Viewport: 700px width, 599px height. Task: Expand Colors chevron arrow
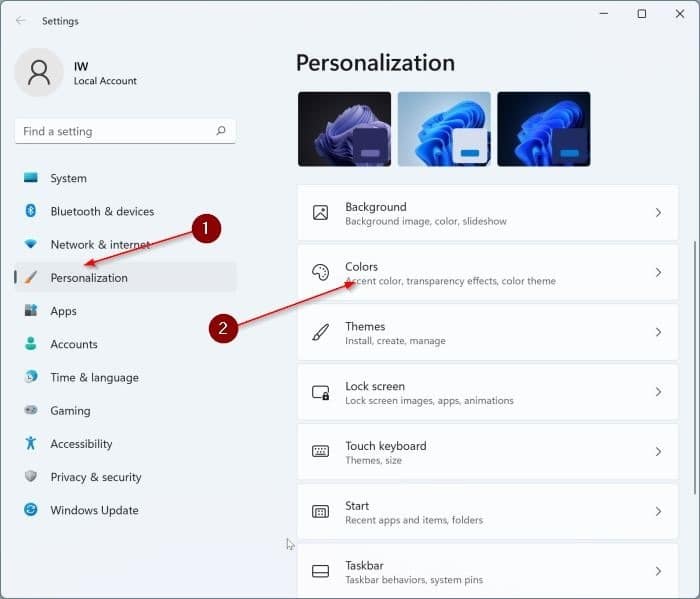[x=658, y=272]
